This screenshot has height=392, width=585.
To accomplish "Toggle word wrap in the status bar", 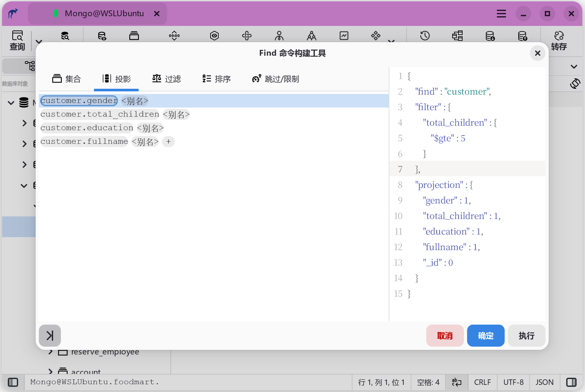I will click(x=456, y=382).
